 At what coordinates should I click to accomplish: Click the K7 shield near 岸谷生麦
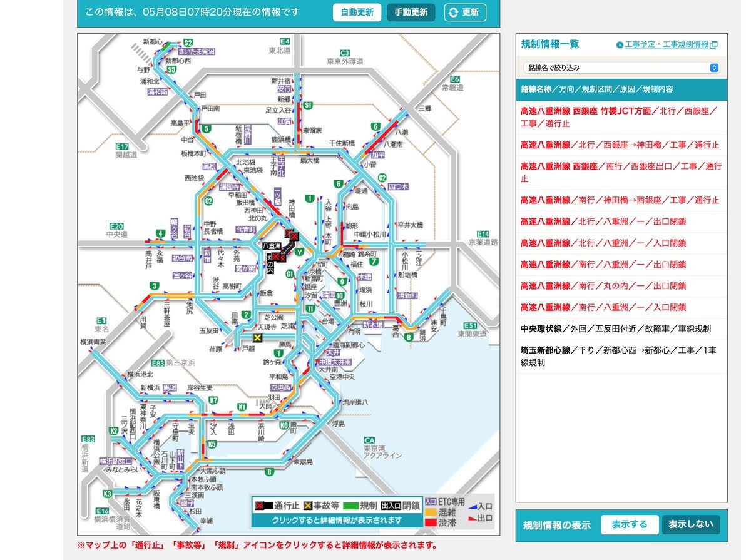coord(213,400)
